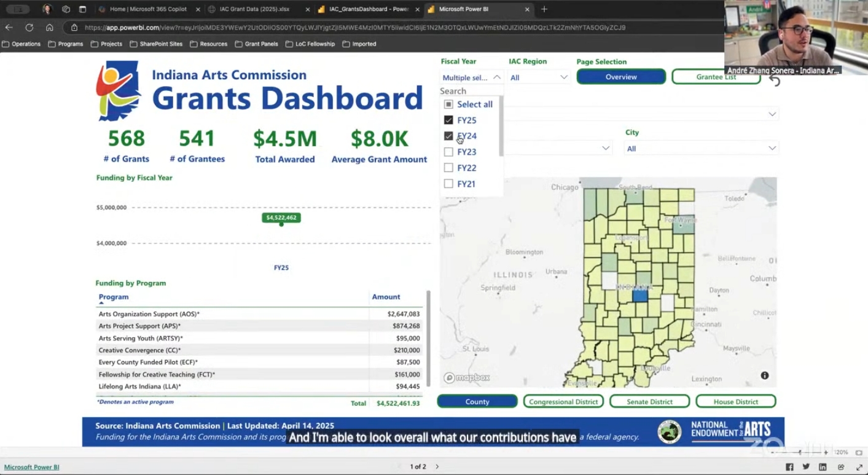
Task: Share the dashboard via Facebook icon
Action: tap(789, 467)
